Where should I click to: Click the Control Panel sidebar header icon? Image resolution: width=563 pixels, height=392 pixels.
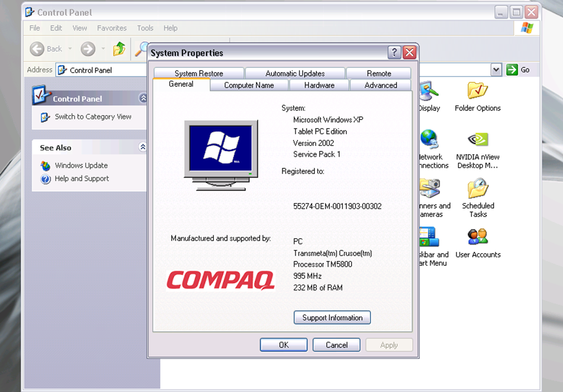coord(41,96)
